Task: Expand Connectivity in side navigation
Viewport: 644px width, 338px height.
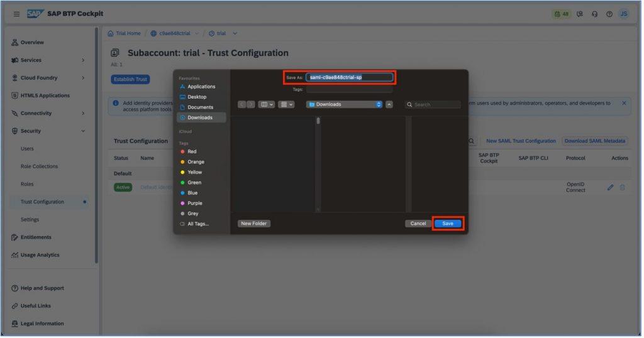Action: pyautogui.click(x=84, y=114)
